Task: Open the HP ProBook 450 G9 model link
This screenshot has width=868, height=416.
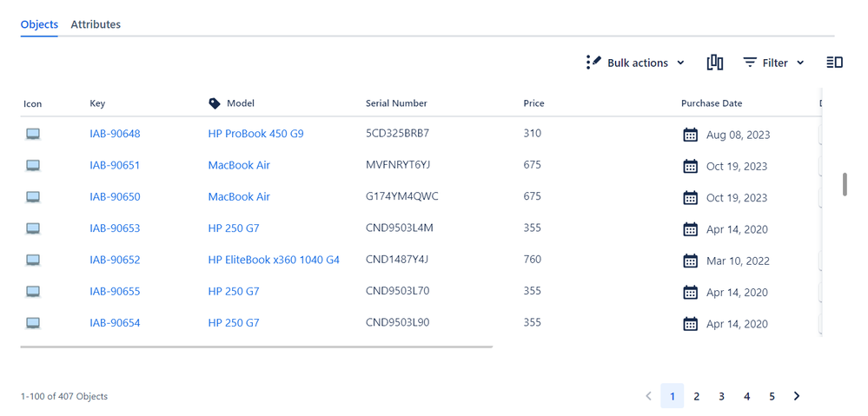Action: tap(255, 134)
